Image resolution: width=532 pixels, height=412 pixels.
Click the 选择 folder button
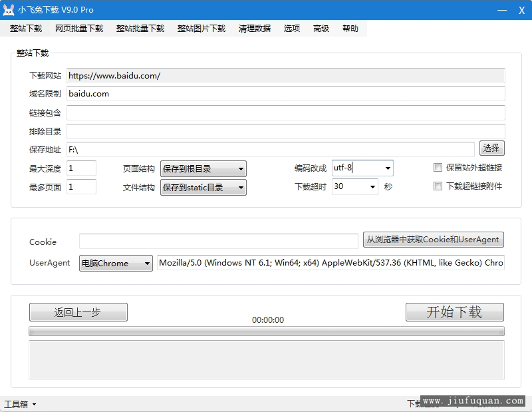491,148
